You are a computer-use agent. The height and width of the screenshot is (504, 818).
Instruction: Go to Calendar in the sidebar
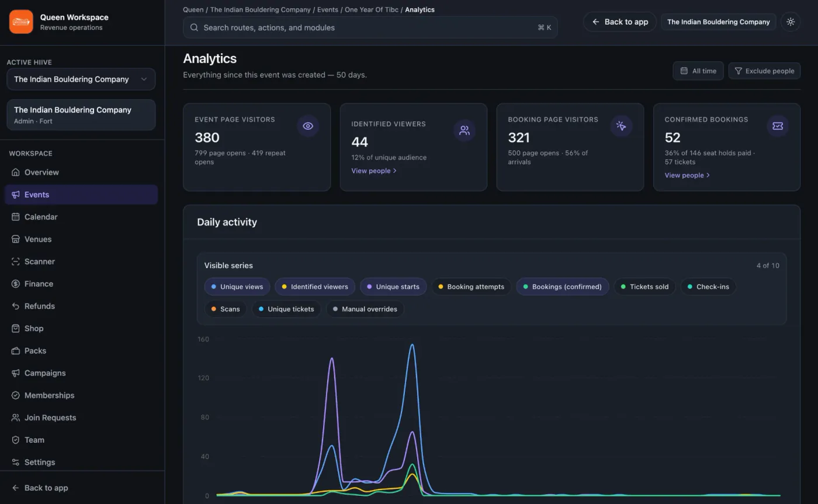pyautogui.click(x=81, y=217)
